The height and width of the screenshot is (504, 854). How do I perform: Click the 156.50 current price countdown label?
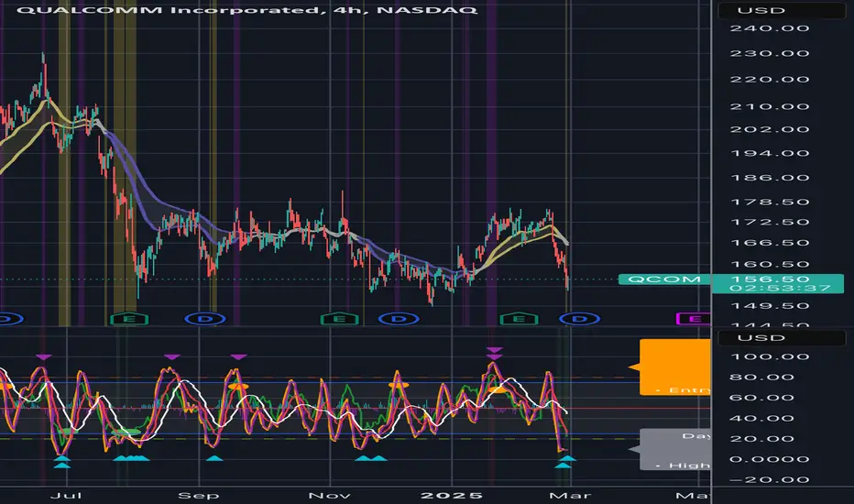pos(778,283)
